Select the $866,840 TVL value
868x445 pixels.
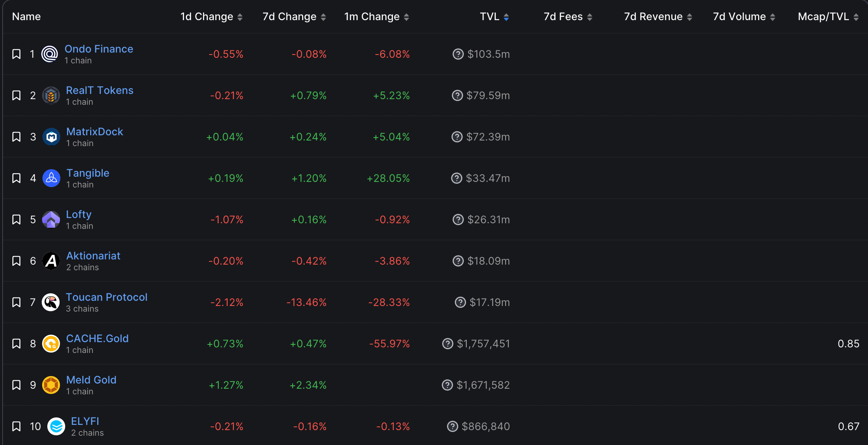point(486,426)
